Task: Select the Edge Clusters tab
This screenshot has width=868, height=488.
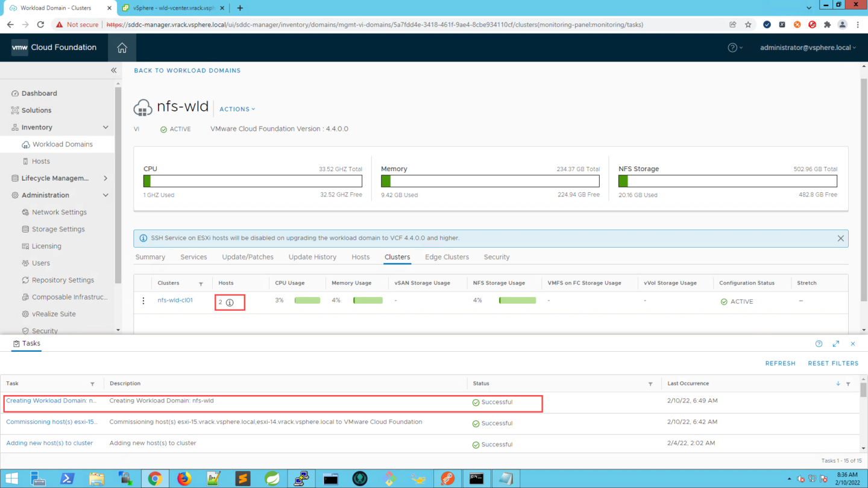Action: [447, 257]
